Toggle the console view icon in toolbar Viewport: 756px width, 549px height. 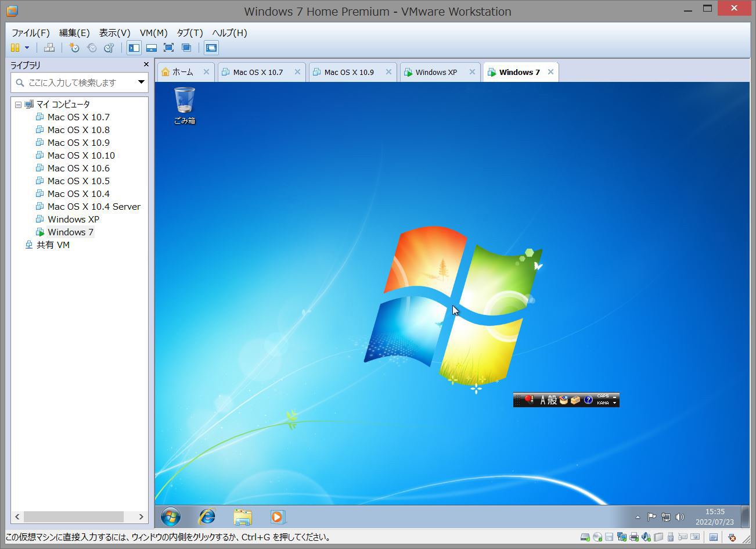(x=211, y=48)
